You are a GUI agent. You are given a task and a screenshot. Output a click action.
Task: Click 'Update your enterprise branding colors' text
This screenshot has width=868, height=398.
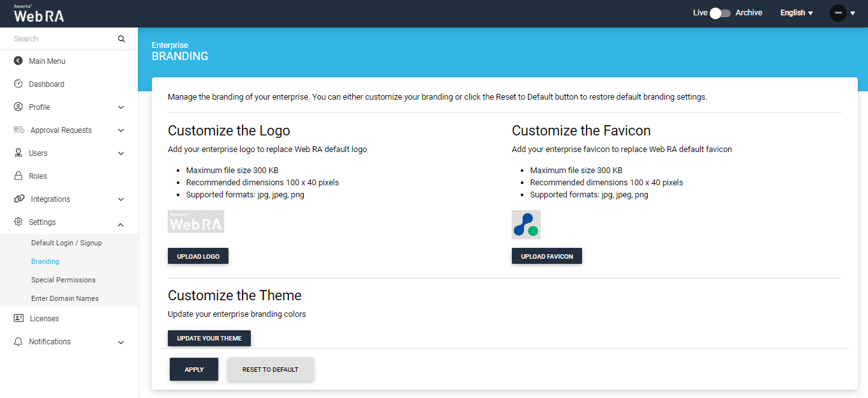point(237,314)
